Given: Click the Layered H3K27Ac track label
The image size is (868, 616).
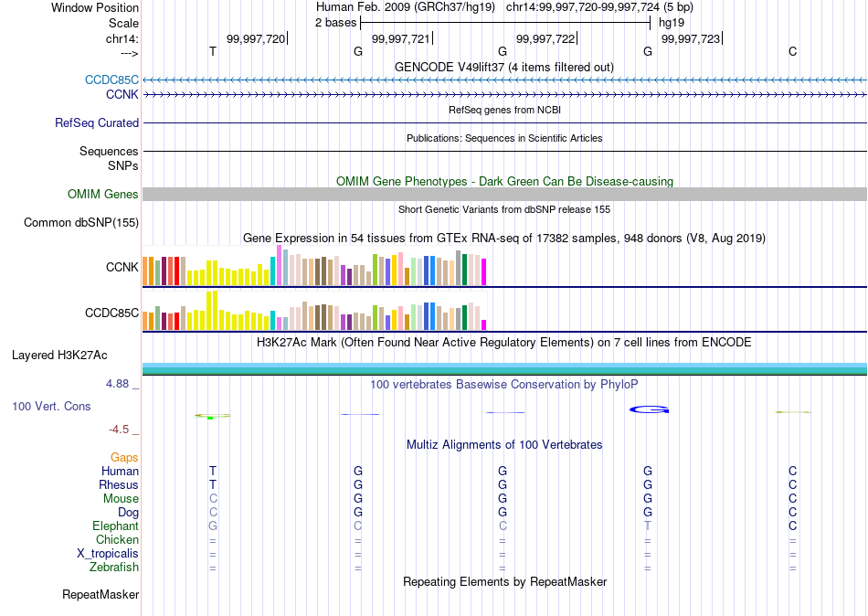Looking at the screenshot, I should click(59, 356).
